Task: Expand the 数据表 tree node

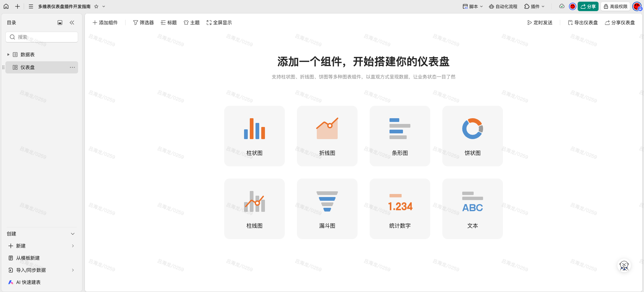Action: tap(8, 55)
